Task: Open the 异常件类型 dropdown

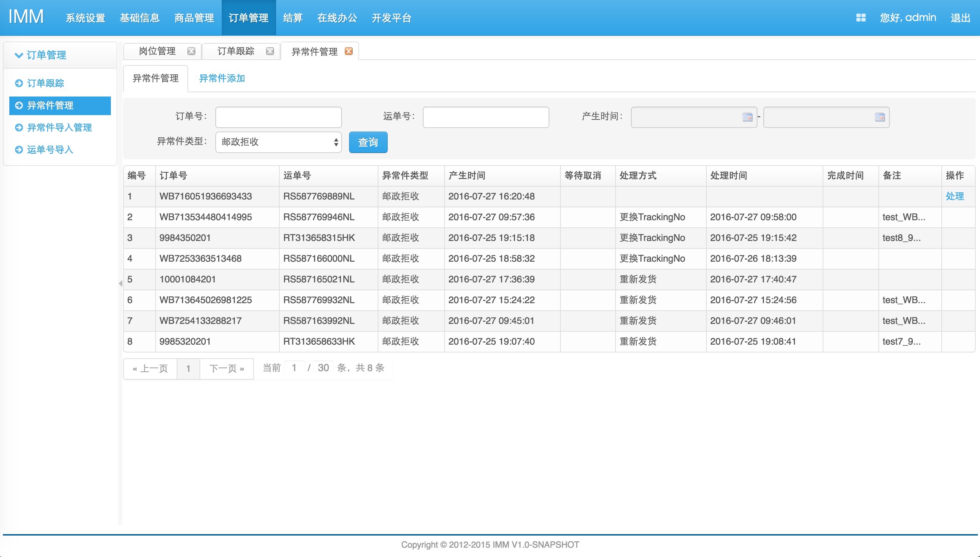Action: [x=278, y=142]
